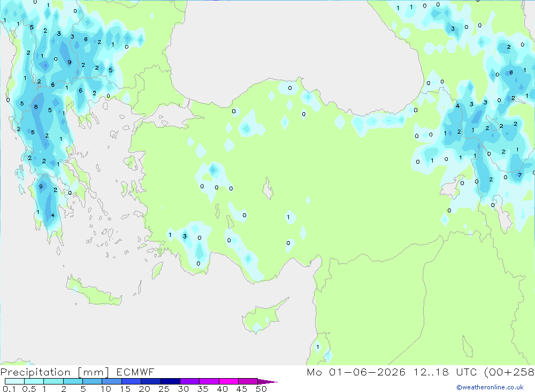535x392 pixels.
Task: Click the legend scale label "20"
Action: 144,389
